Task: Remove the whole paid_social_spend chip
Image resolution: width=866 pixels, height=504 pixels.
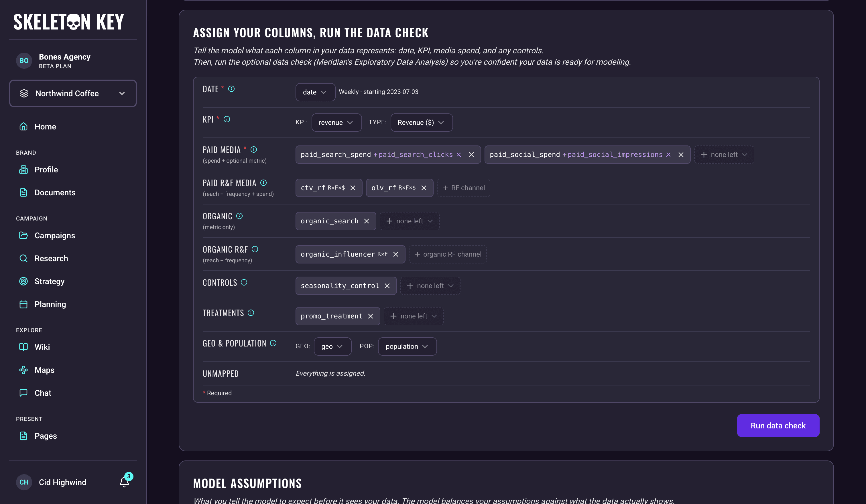Action: (x=681, y=155)
